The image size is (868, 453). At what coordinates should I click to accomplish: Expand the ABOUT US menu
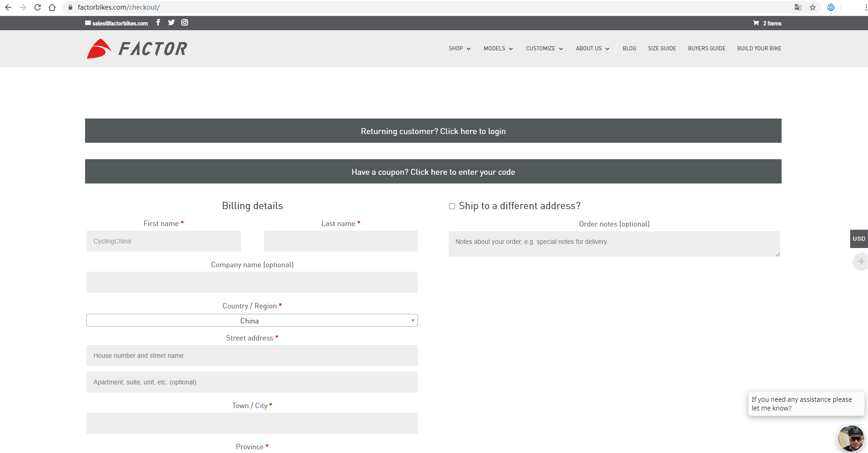(x=593, y=49)
